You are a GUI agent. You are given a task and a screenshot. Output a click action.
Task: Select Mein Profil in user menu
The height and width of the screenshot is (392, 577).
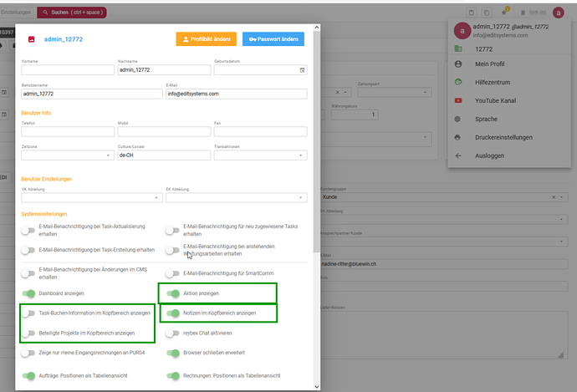(509, 64)
